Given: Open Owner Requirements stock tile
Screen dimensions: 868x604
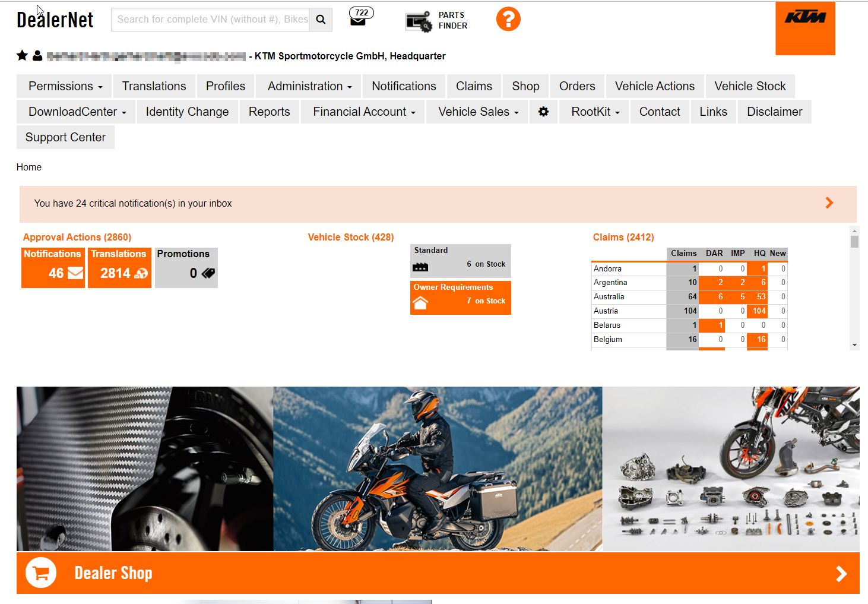Looking at the screenshot, I should pyautogui.click(x=461, y=298).
